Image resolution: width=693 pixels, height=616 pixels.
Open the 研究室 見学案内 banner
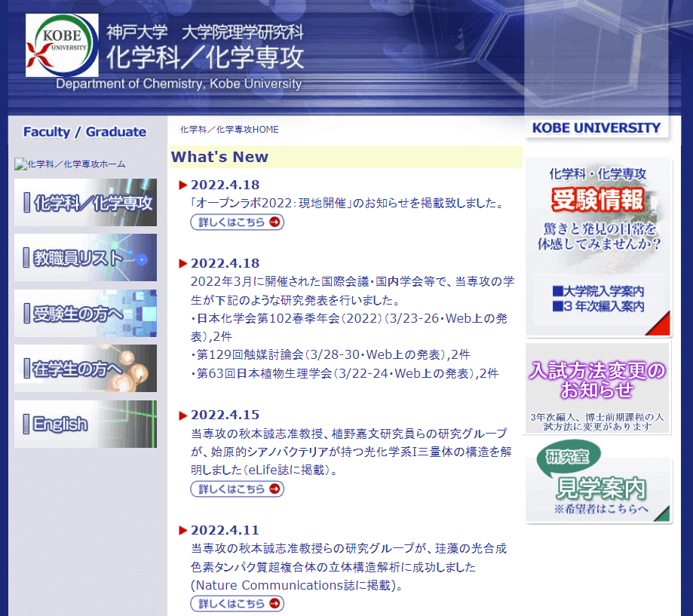pyautogui.click(x=599, y=482)
